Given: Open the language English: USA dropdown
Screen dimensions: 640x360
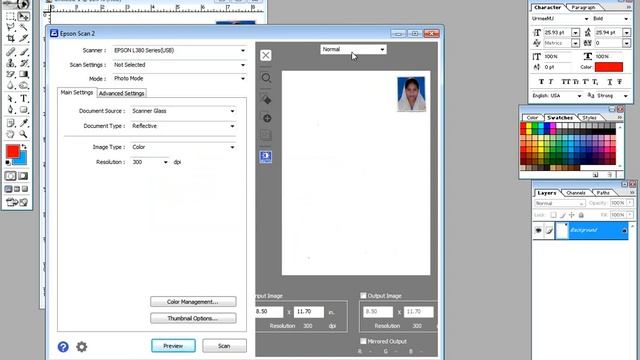Looking at the screenshot, I should coord(557,96).
